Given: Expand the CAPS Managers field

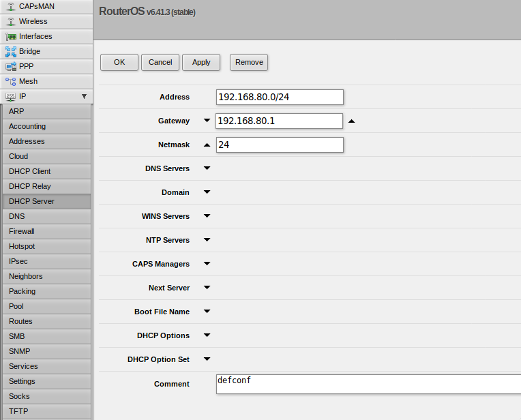Looking at the screenshot, I should tap(207, 264).
